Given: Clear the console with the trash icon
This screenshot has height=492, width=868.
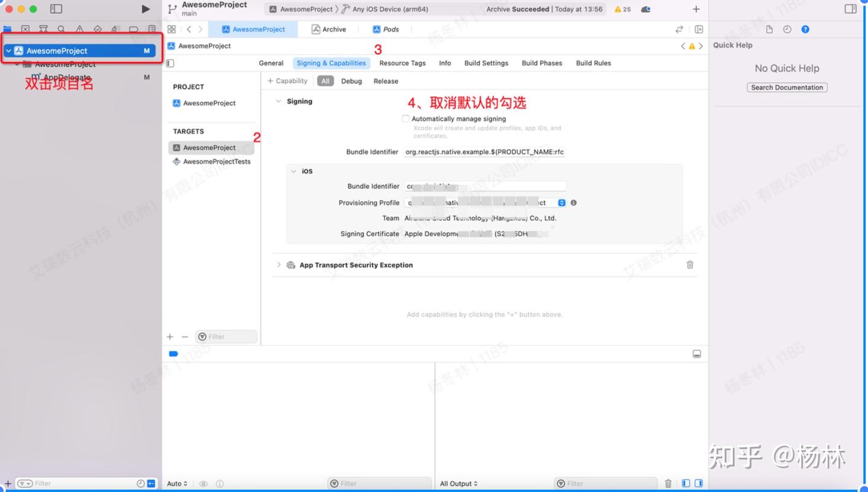Looking at the screenshot, I should pos(668,483).
